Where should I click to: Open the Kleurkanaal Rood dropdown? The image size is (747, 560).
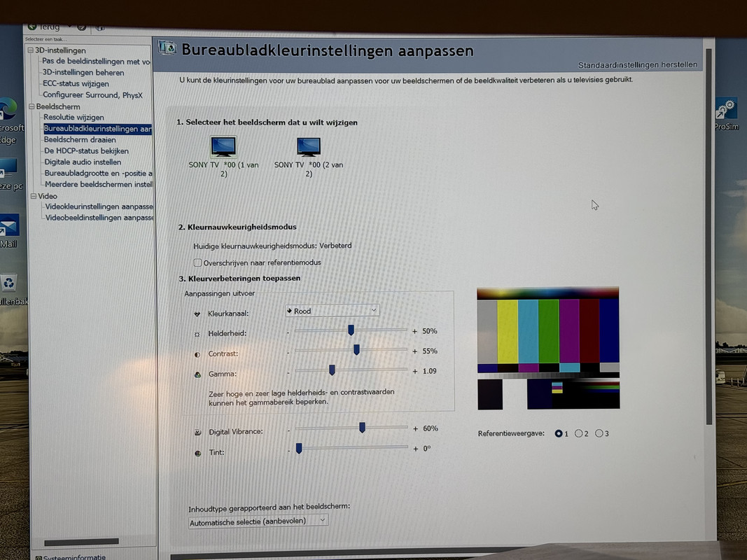(332, 311)
